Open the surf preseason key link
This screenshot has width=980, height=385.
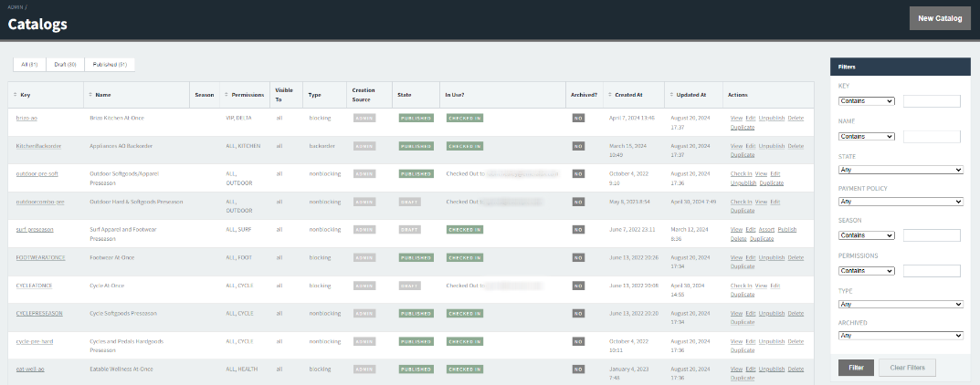click(35, 230)
